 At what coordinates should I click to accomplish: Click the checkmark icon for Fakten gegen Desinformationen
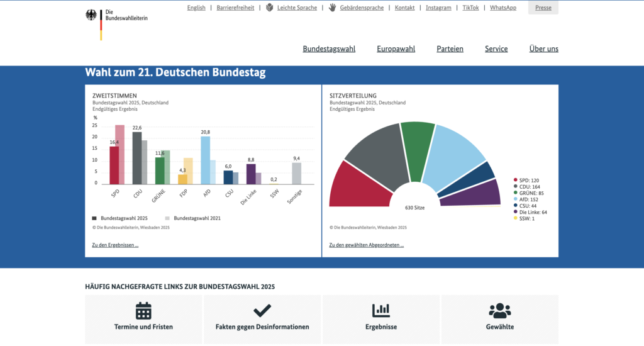(262, 311)
